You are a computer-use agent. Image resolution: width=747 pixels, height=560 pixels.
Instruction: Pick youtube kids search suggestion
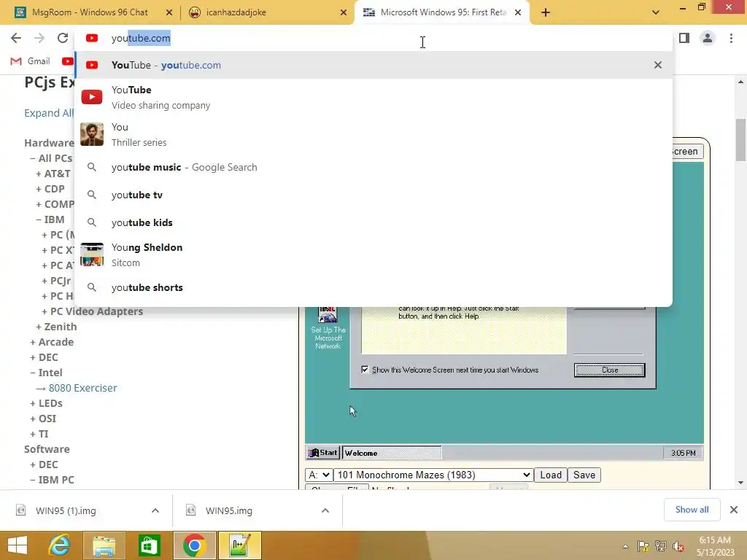373,222
